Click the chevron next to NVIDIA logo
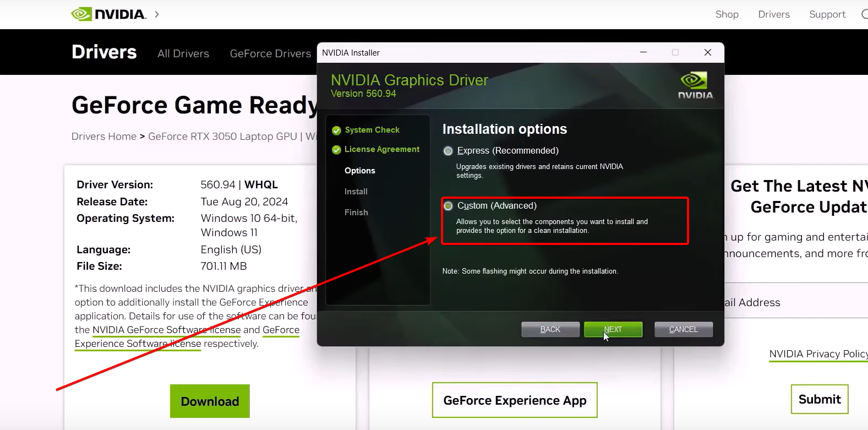Viewport: 868px width, 430px height. point(157,14)
